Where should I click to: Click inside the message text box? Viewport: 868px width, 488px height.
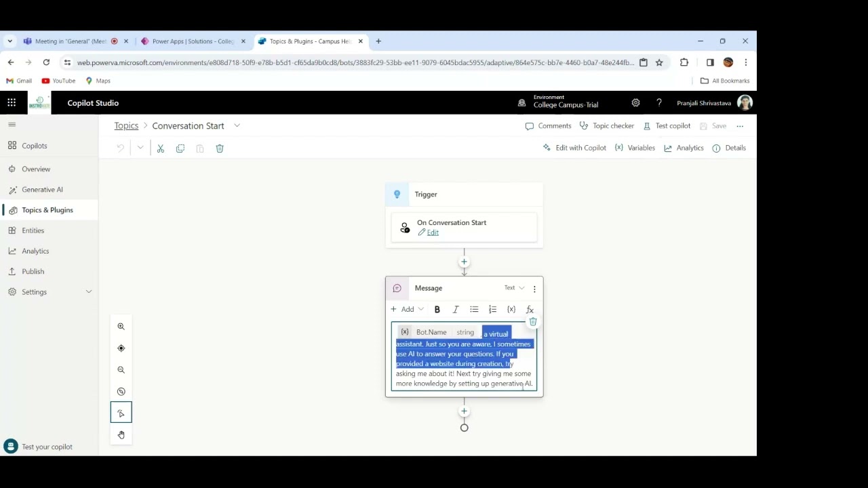pyautogui.click(x=464, y=357)
